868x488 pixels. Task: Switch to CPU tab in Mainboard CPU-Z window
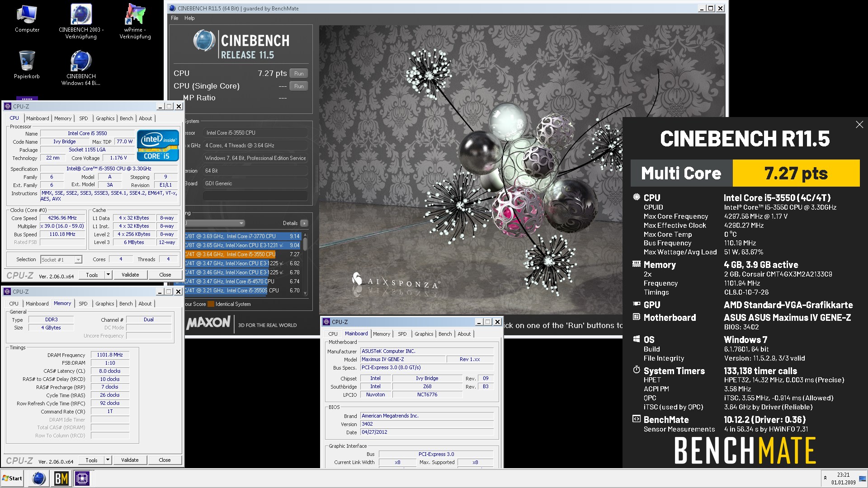(x=333, y=334)
